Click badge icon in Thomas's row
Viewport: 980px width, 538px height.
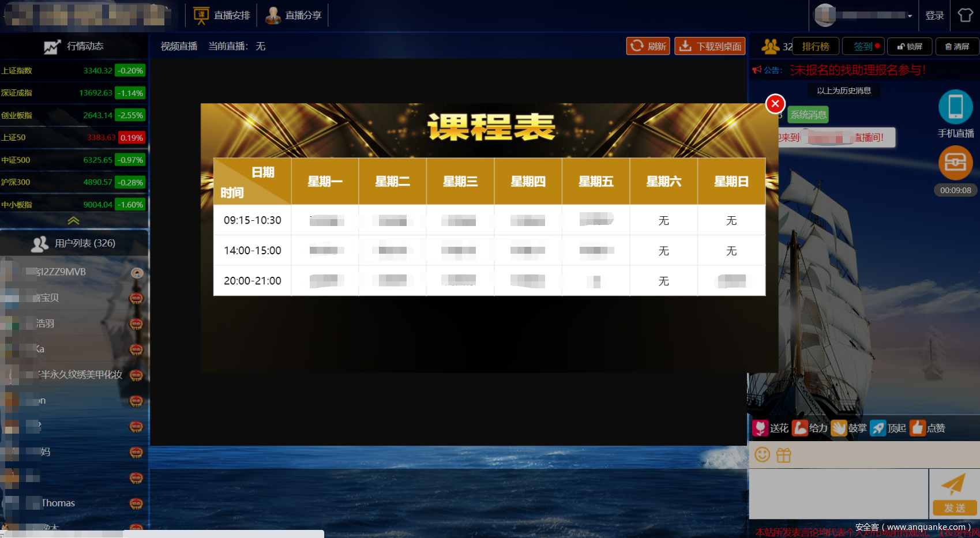[136, 504]
